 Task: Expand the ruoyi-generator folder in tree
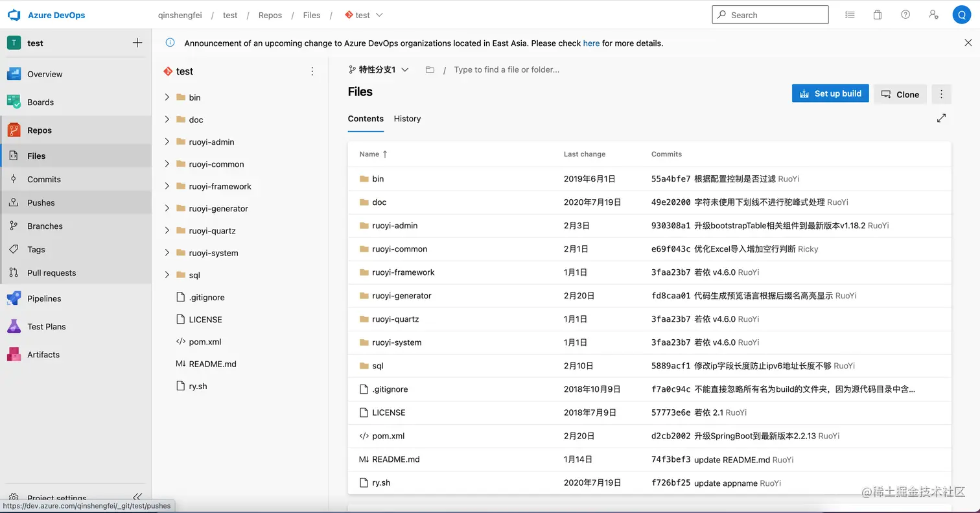[167, 208]
